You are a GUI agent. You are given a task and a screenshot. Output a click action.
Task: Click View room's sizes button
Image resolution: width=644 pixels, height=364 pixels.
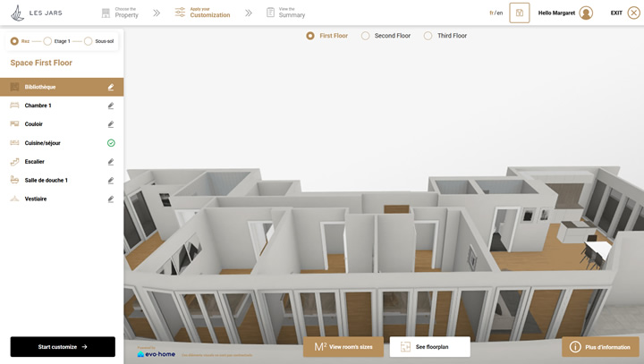(343, 346)
